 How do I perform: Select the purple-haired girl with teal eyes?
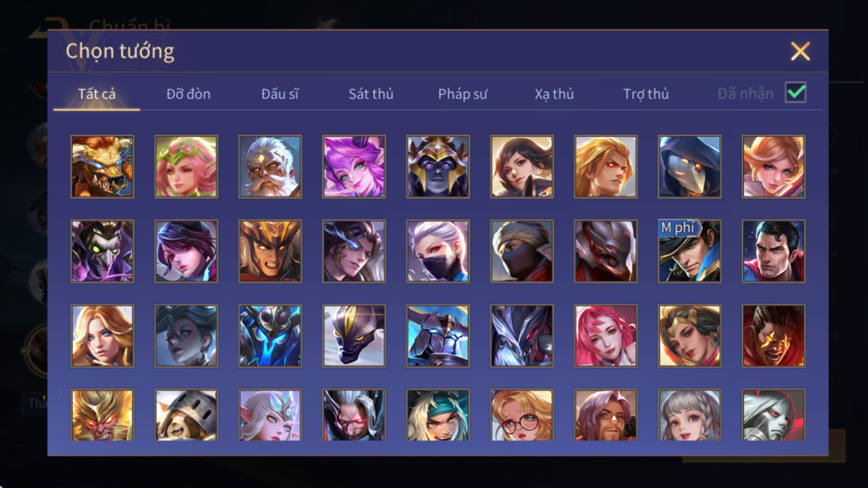tap(354, 167)
